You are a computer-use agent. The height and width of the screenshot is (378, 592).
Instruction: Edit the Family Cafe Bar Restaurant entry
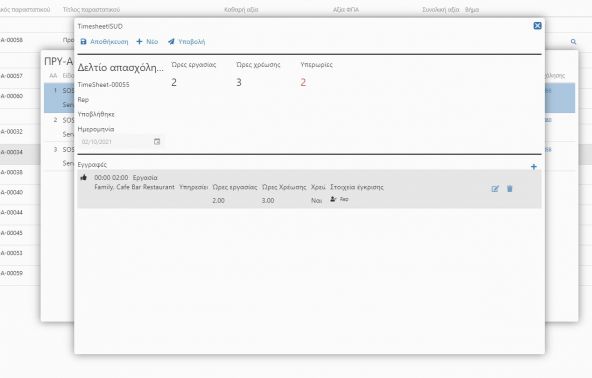click(495, 189)
